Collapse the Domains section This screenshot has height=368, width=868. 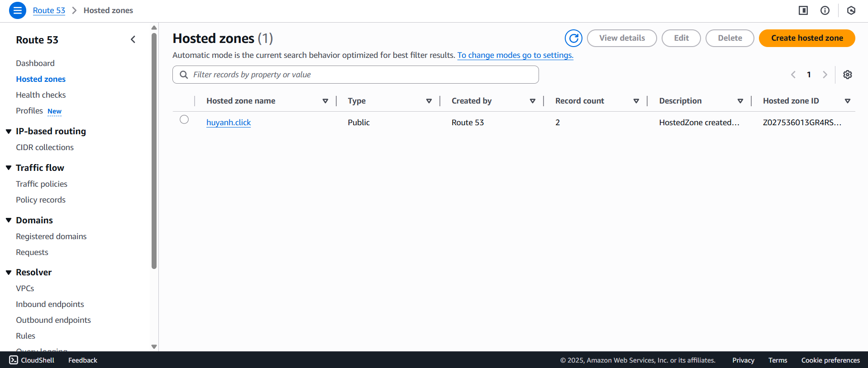[x=9, y=220]
